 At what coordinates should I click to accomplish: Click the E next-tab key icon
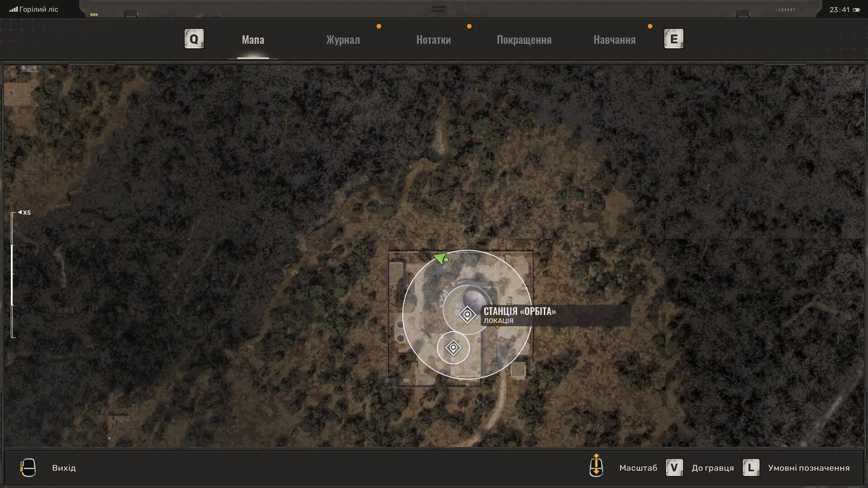point(674,39)
